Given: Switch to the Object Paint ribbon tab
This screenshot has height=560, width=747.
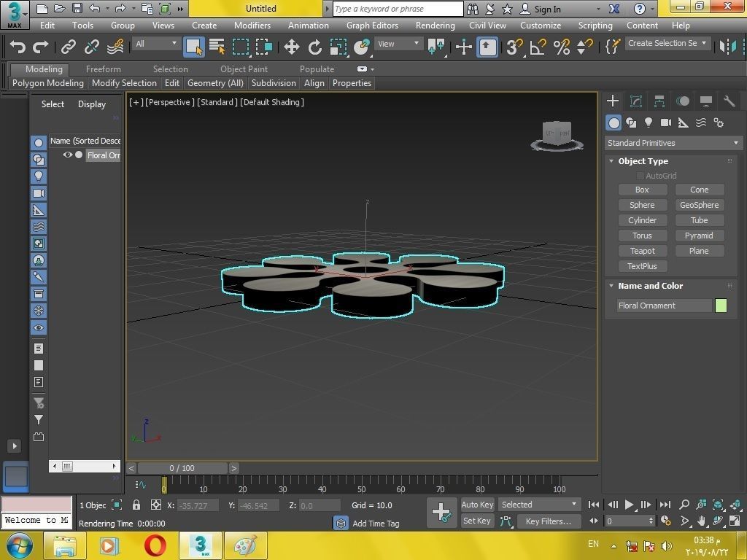Looking at the screenshot, I should [244, 69].
